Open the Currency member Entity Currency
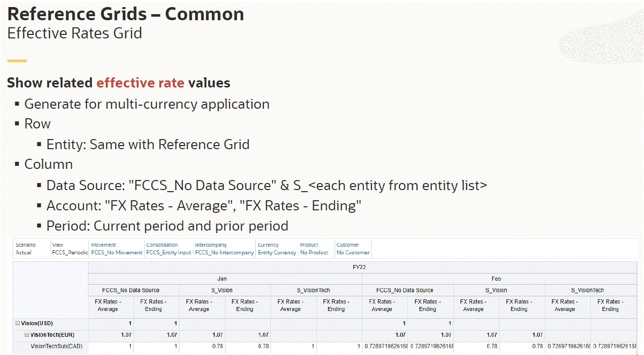The height and width of the screenshot is (355, 644). (x=277, y=252)
